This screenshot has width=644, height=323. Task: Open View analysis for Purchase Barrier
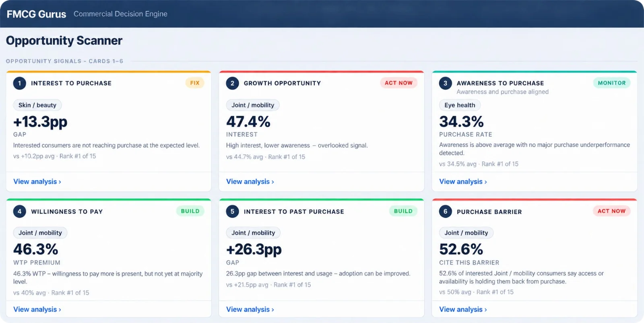point(463,310)
